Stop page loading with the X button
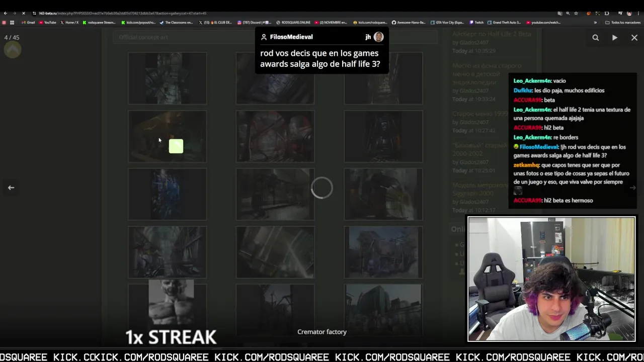The image size is (644, 362). (x=23, y=13)
